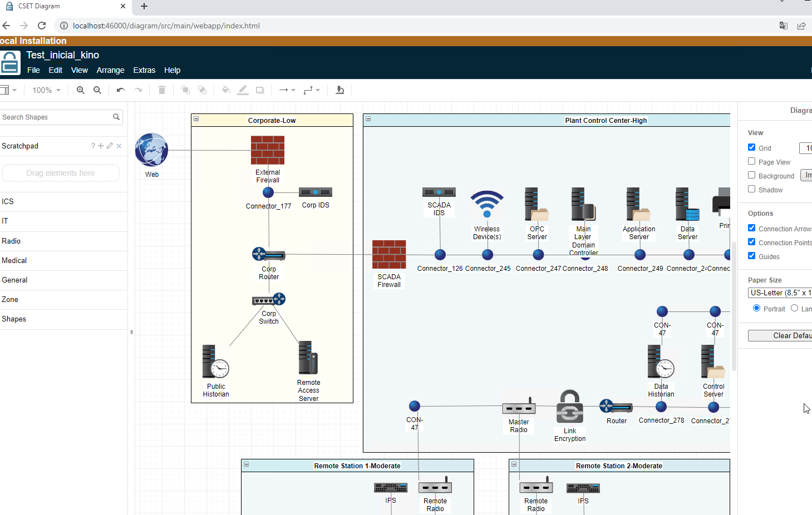This screenshot has width=812, height=515.
Task: Open the Paper Size US-Letter dropdown
Action: tap(779, 293)
